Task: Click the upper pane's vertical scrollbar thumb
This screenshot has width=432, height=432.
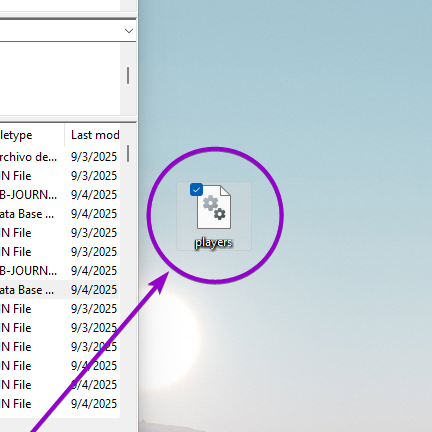Action: point(128,75)
